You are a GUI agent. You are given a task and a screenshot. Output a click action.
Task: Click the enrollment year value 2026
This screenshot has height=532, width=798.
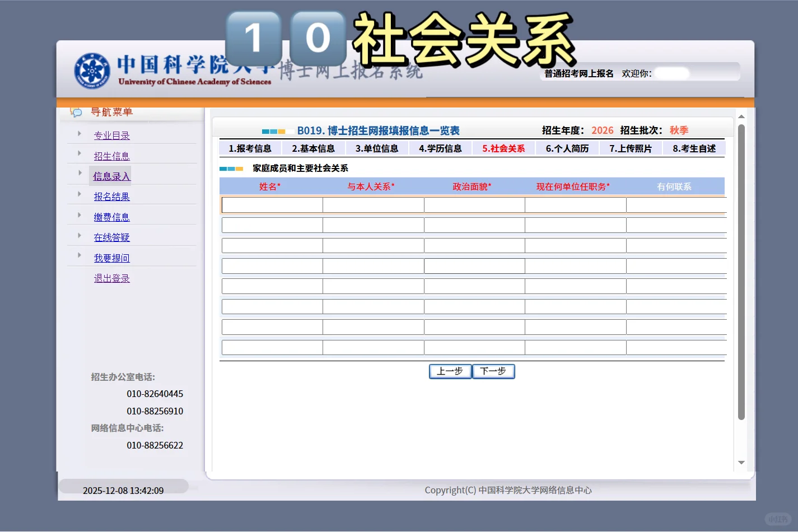click(x=603, y=130)
